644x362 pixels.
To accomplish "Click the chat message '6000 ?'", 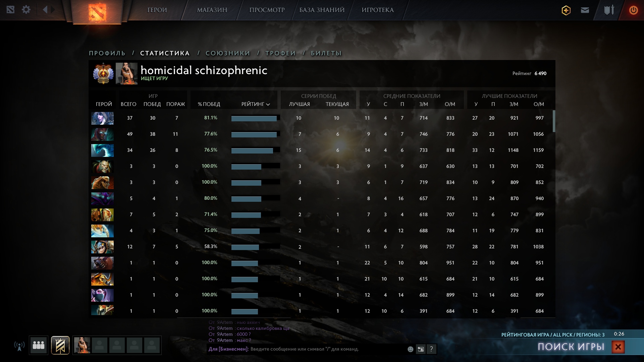I will coord(244,335).
